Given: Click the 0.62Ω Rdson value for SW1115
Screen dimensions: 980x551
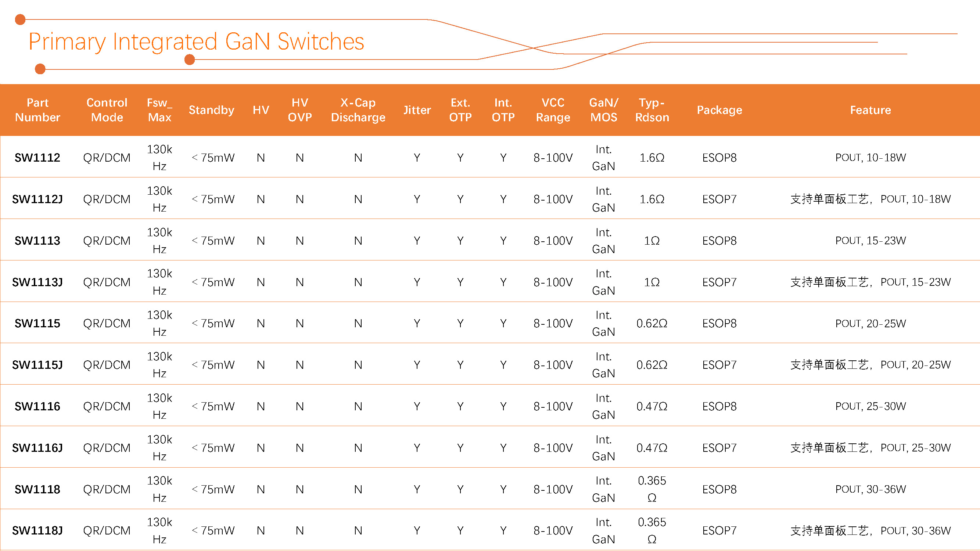Looking at the screenshot, I should pos(652,323).
